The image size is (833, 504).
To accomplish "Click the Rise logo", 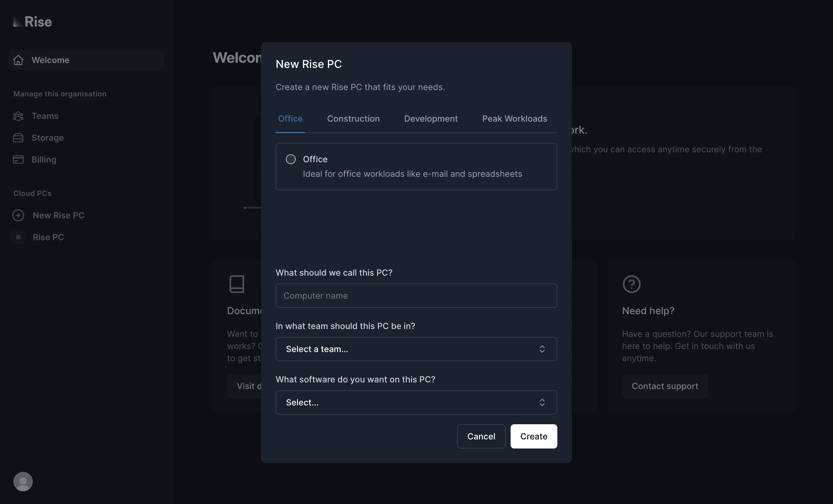I will (x=32, y=22).
